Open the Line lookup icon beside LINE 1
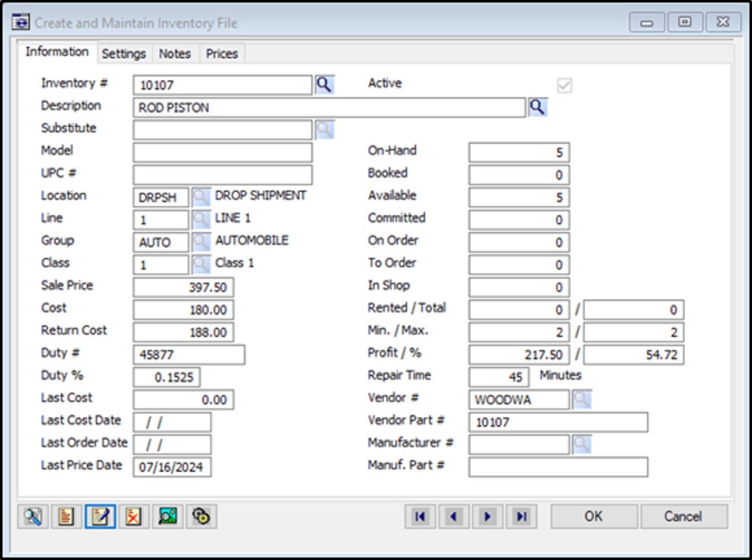Image resolution: width=752 pixels, height=560 pixels. coord(201,220)
